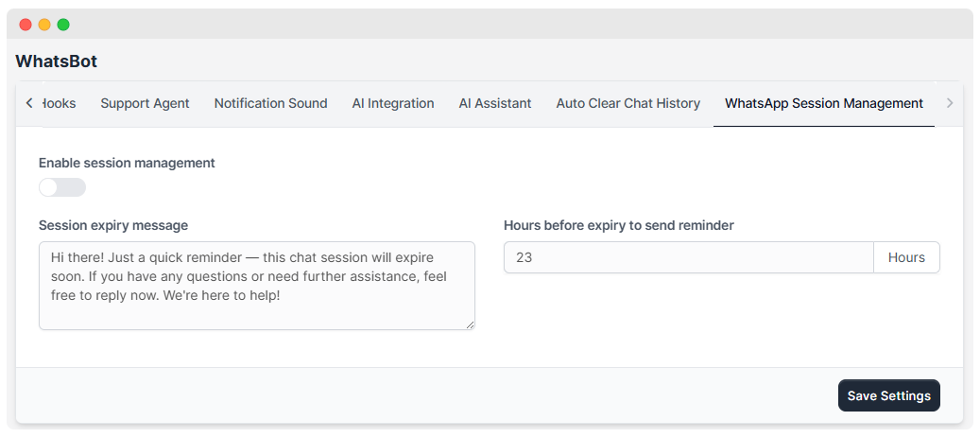Maximize the window using the green button
Viewport: 980px width, 438px height.
click(x=63, y=25)
